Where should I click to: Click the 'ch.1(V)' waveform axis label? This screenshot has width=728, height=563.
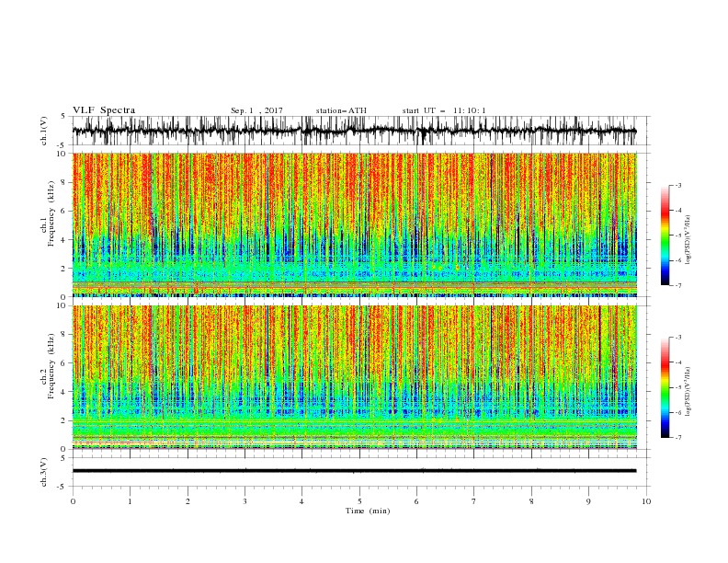tap(44, 131)
